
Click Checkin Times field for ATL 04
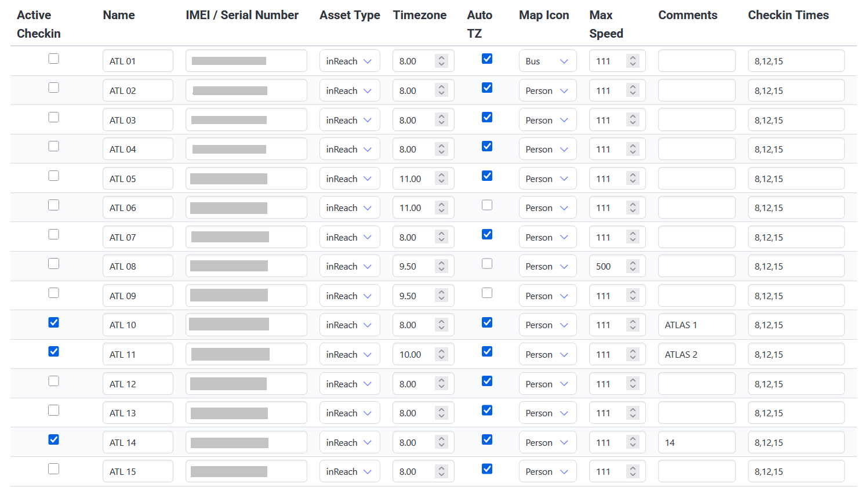[x=796, y=149]
